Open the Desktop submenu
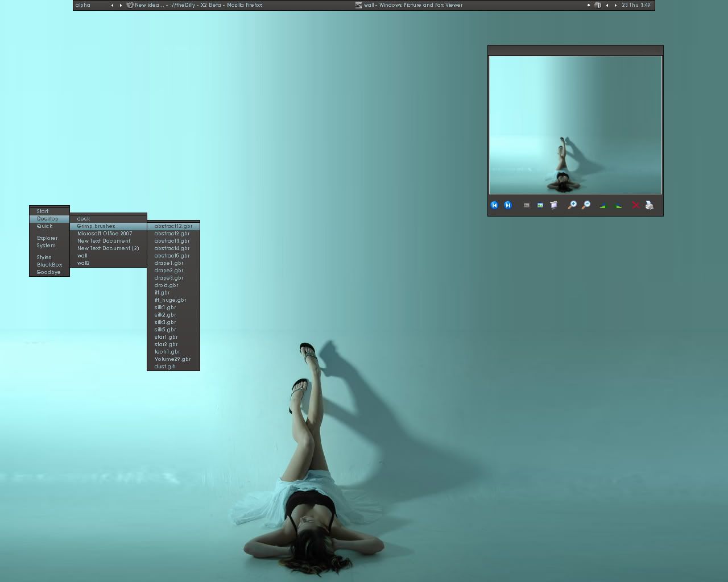This screenshot has height=582, width=728. pyautogui.click(x=49, y=219)
